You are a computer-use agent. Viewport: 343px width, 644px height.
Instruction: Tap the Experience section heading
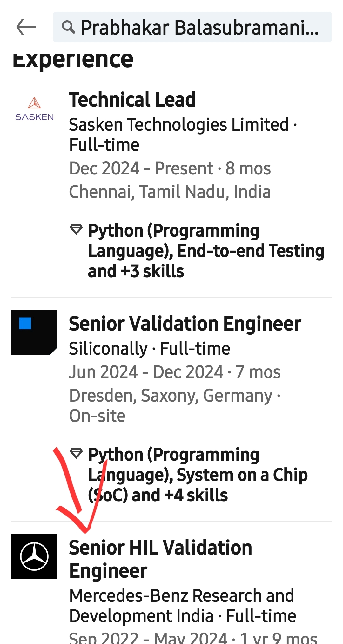click(73, 59)
